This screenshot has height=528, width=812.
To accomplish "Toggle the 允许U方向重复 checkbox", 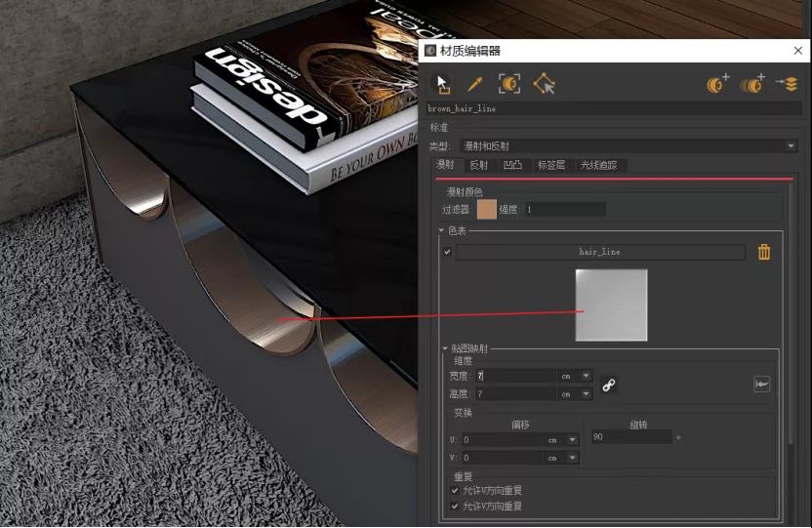I will tap(454, 491).
